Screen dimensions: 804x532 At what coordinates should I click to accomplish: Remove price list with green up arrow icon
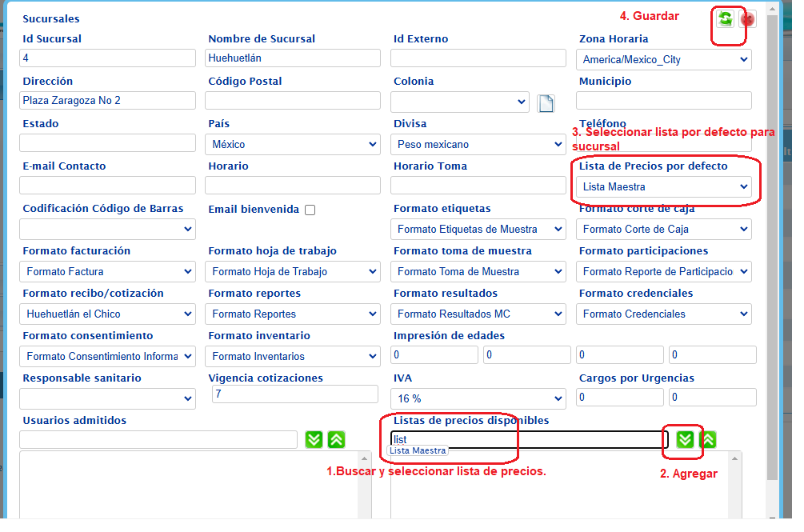708,439
